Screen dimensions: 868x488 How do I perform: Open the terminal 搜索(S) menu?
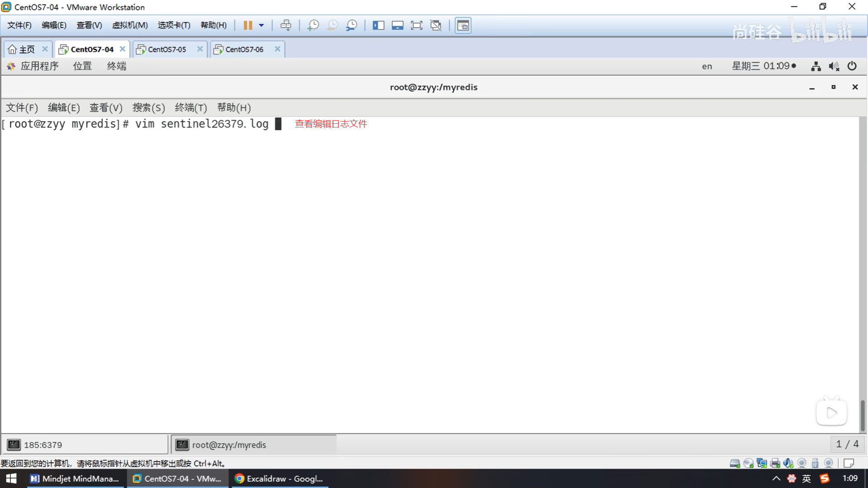148,108
